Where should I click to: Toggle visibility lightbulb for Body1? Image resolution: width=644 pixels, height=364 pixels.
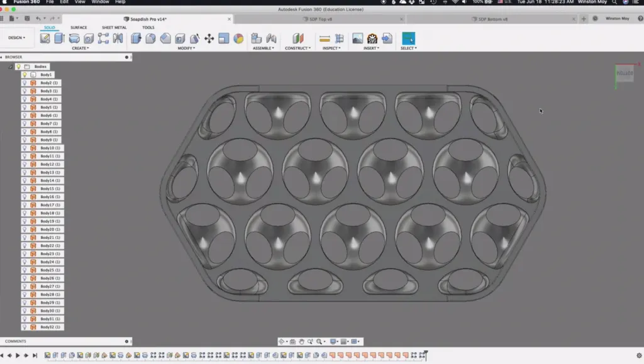click(25, 75)
